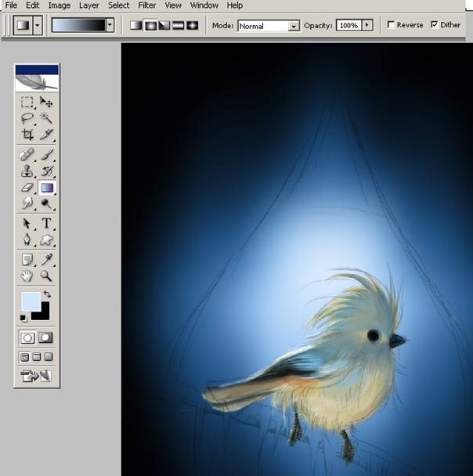Select the Eraser tool
This screenshot has width=473, height=476.
(27, 187)
